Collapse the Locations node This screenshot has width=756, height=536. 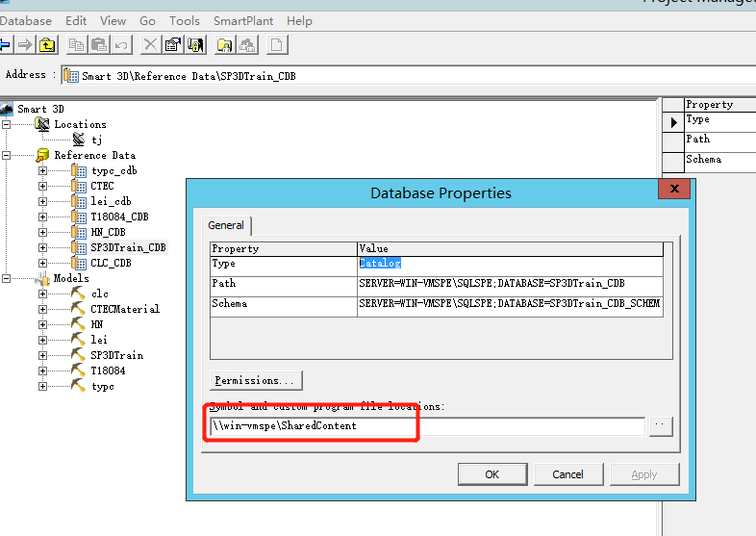(x=7, y=124)
